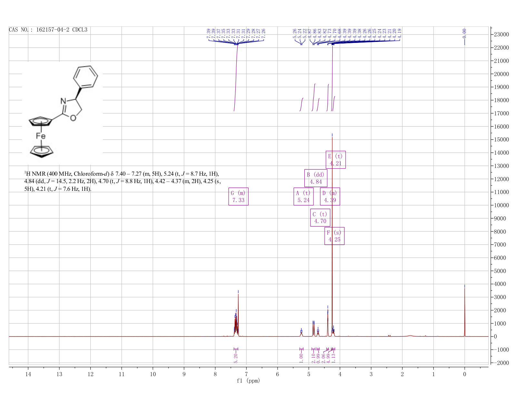Click the x-axis tick label 7
This screenshot has height=411, width=532.
pyautogui.click(x=246, y=374)
